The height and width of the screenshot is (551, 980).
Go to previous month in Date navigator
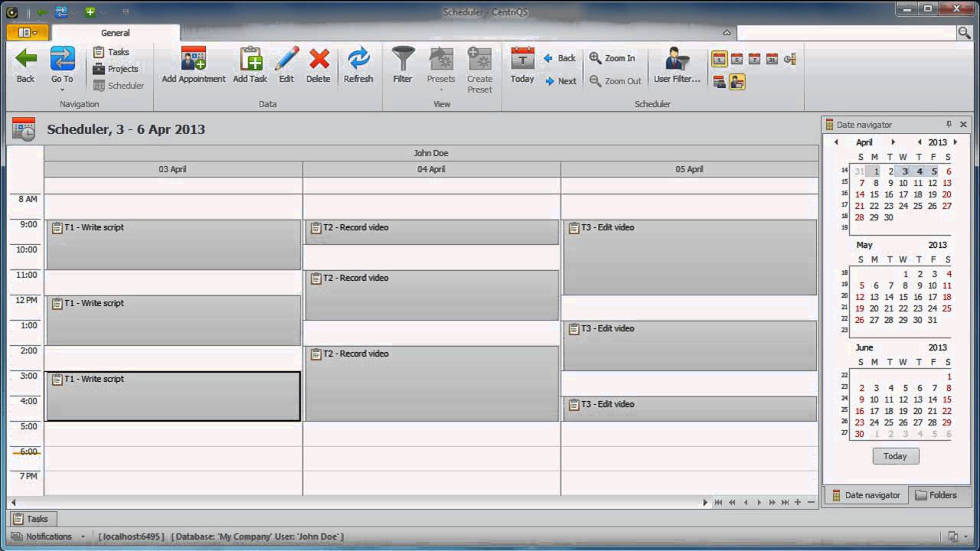836,142
